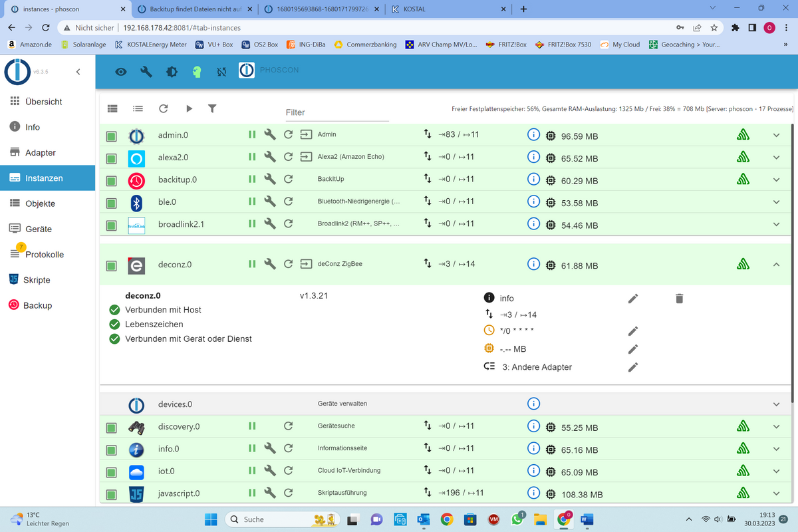Pause the discovery.0 instance
The image size is (798, 532).
[x=252, y=426]
